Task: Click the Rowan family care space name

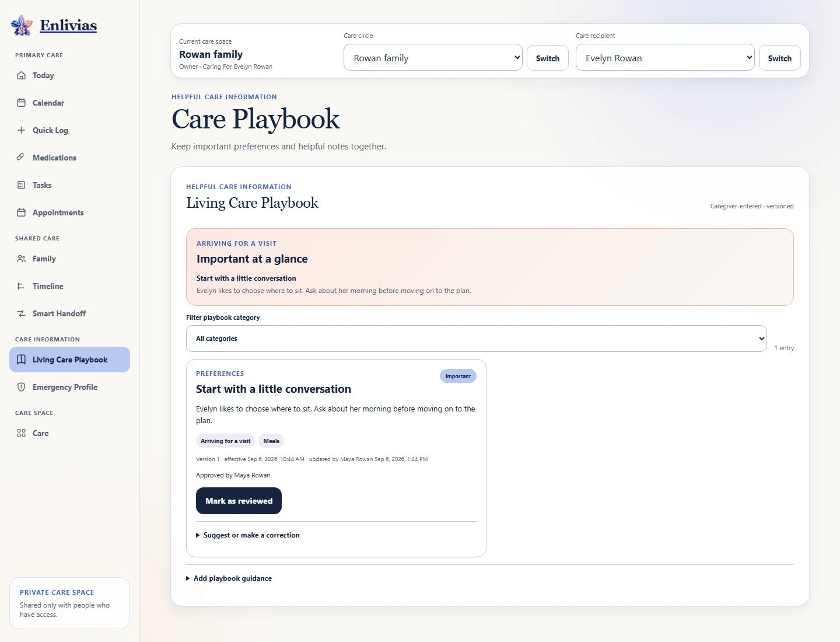Action: click(x=211, y=54)
